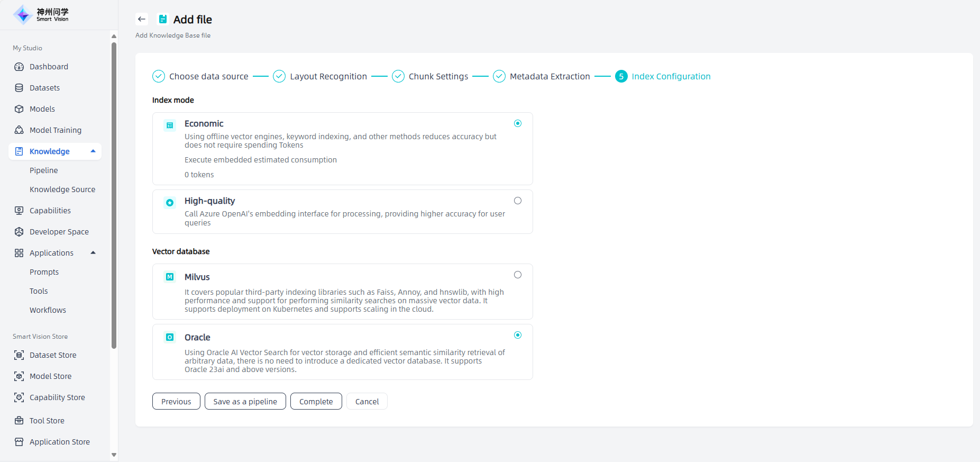Image resolution: width=980 pixels, height=462 pixels.
Task: Select the Economic index mode radio
Action: click(518, 123)
